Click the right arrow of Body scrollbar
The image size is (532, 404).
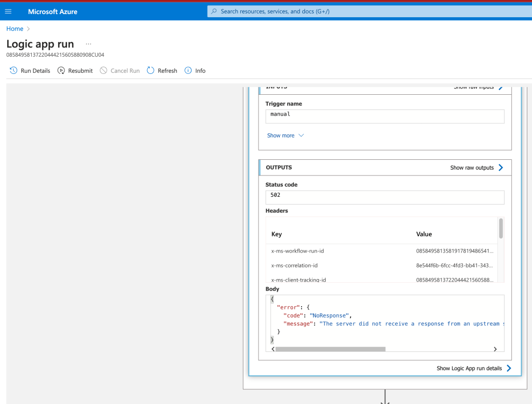pyautogui.click(x=496, y=349)
